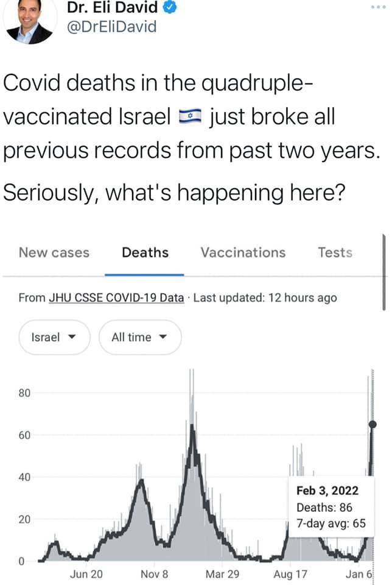Click the Dr. Eli David display name
392x585 pixels.
[x=113, y=7]
